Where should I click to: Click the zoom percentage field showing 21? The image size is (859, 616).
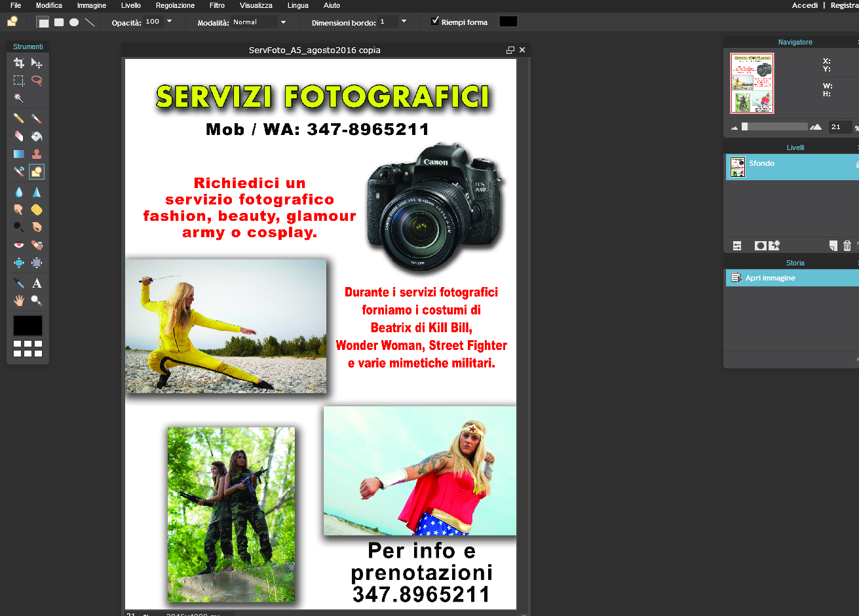pyautogui.click(x=840, y=127)
